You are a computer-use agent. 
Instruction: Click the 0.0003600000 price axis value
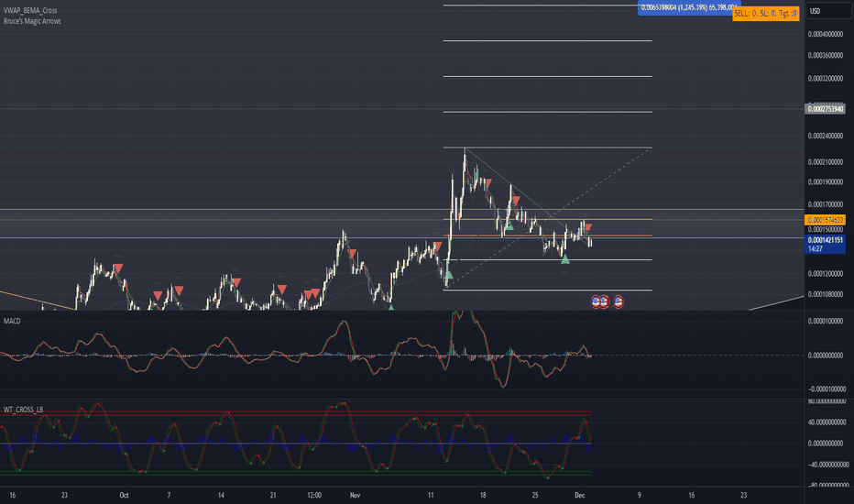click(x=826, y=55)
